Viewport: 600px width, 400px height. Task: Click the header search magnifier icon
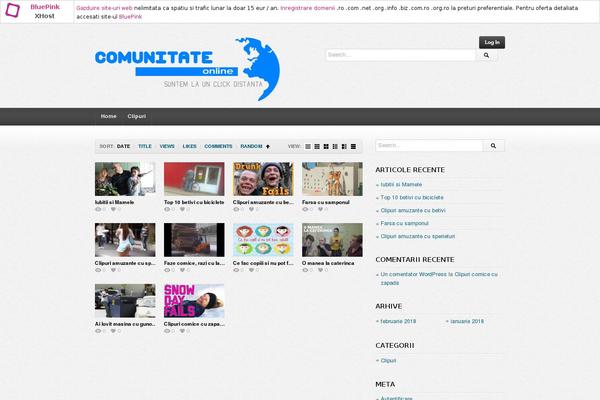click(x=486, y=55)
